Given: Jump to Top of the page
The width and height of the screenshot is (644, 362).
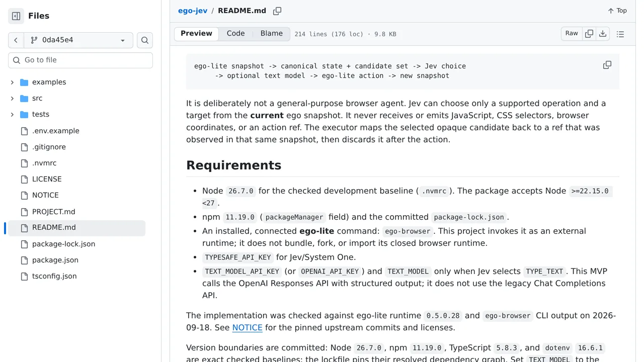Looking at the screenshot, I should 617,11.
